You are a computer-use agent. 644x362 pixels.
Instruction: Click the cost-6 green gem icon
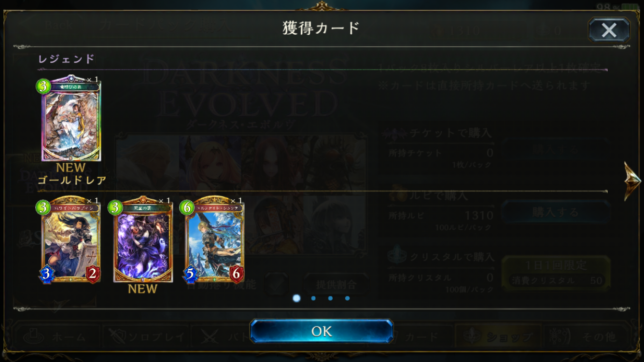187,208
